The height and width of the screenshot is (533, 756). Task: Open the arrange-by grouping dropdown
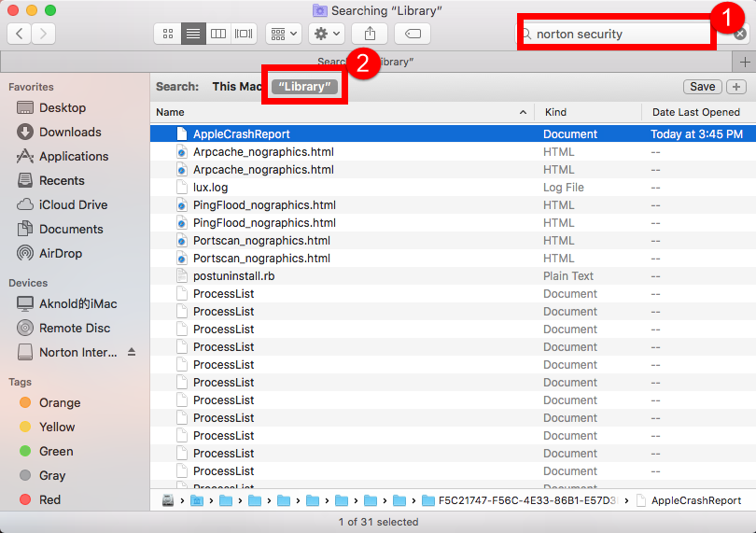tap(284, 34)
